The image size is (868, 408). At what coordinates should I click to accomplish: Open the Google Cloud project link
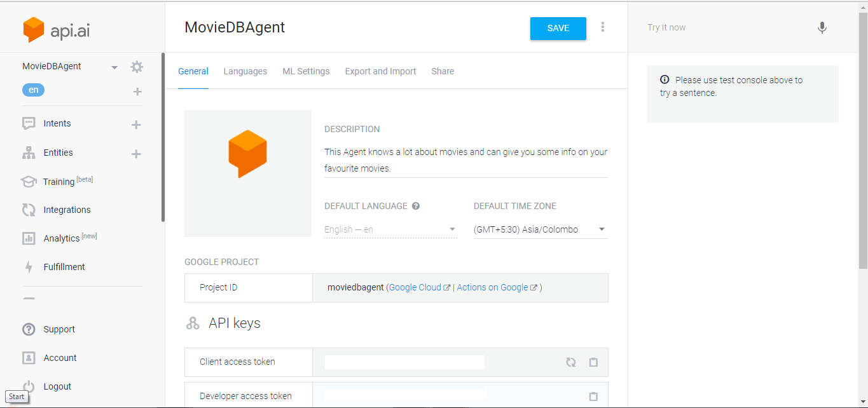415,287
